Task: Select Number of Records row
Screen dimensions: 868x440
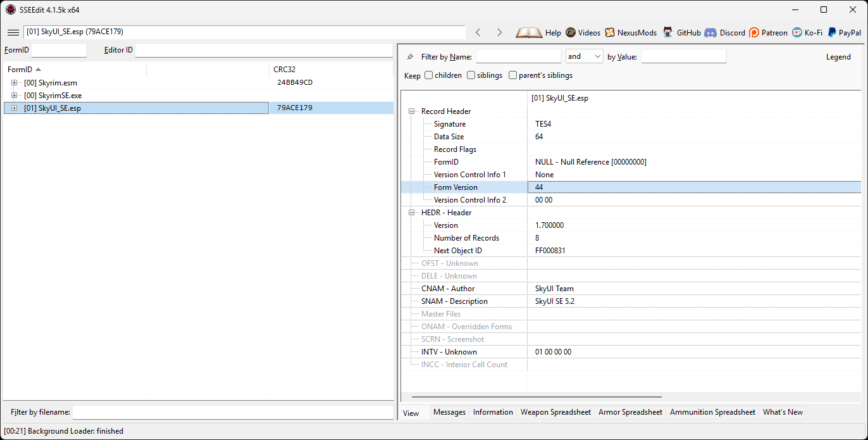Action: [631, 238]
